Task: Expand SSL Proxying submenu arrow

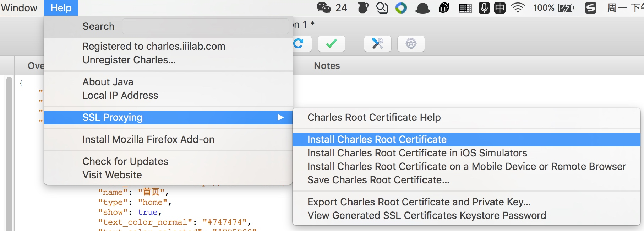Action: [280, 117]
